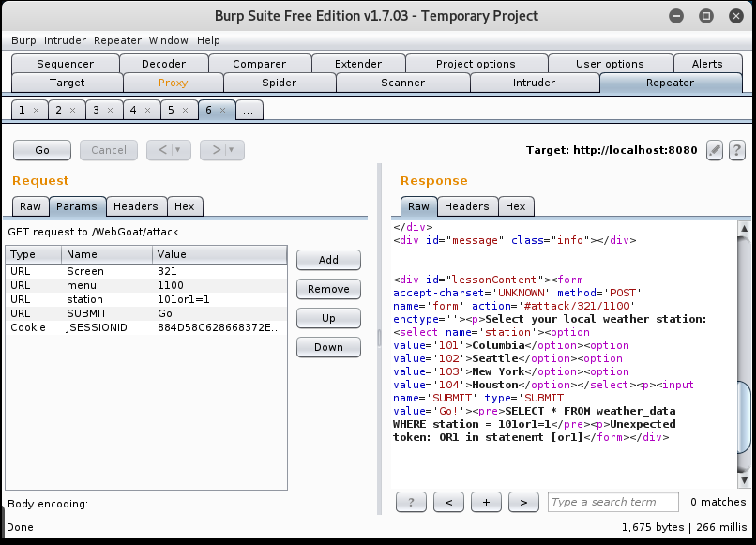Show the request Raw view
This screenshot has width=756, height=545.
(x=30, y=206)
